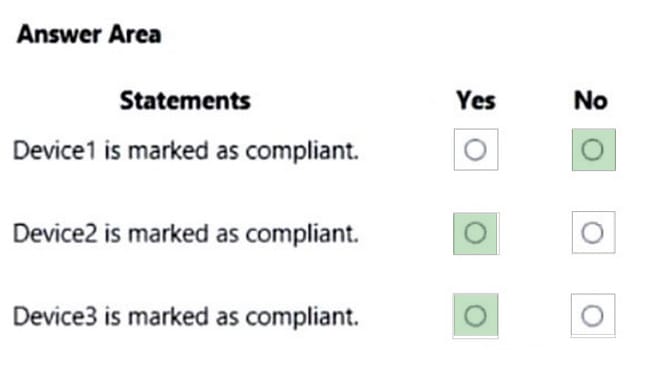Click "compliant." in the Device3 row

[302, 317]
